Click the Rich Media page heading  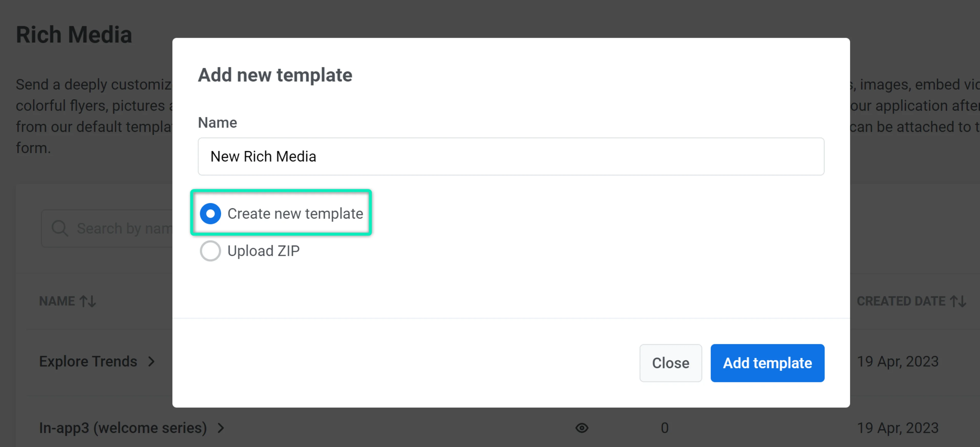tap(74, 34)
